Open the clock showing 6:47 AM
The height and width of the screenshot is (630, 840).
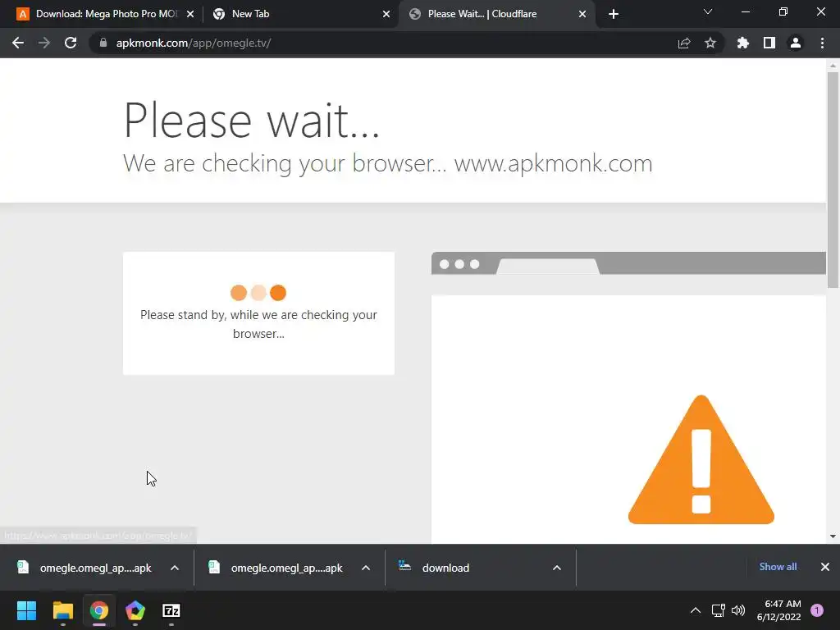click(779, 610)
